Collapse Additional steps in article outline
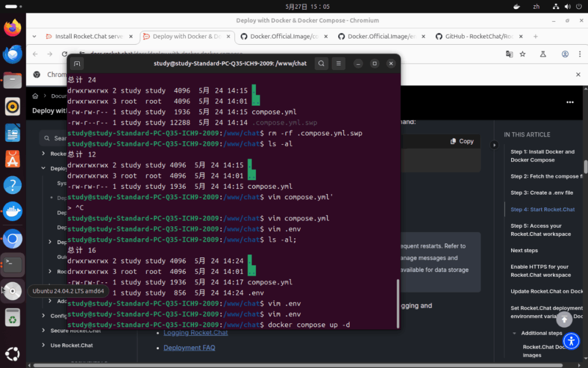Viewport: 588px width, 368px height. [x=514, y=333]
